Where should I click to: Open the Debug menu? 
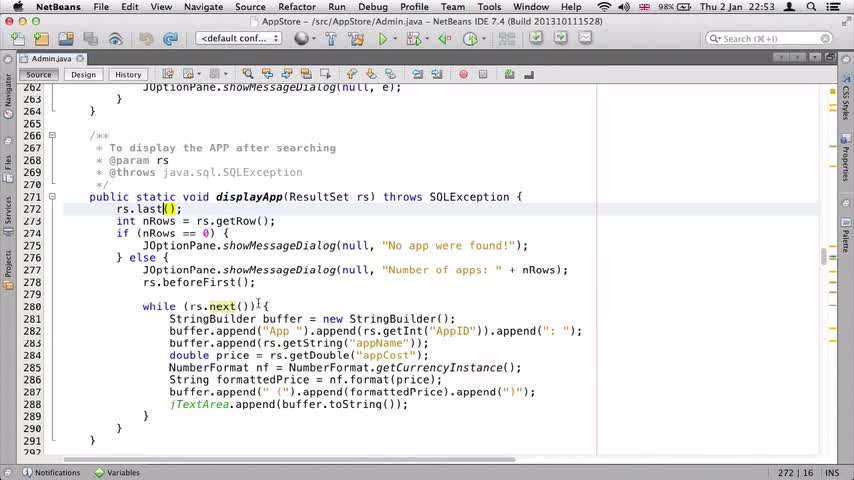[373, 7]
